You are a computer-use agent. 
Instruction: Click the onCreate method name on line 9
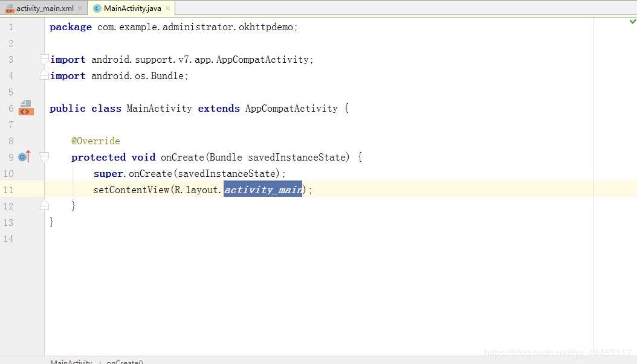tap(183, 157)
